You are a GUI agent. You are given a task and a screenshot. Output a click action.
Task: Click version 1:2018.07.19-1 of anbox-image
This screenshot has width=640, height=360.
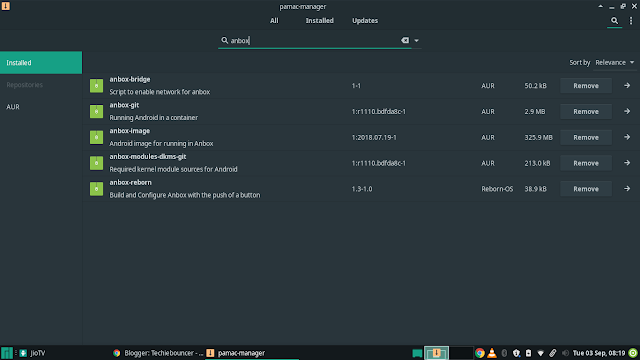pyautogui.click(x=374, y=138)
